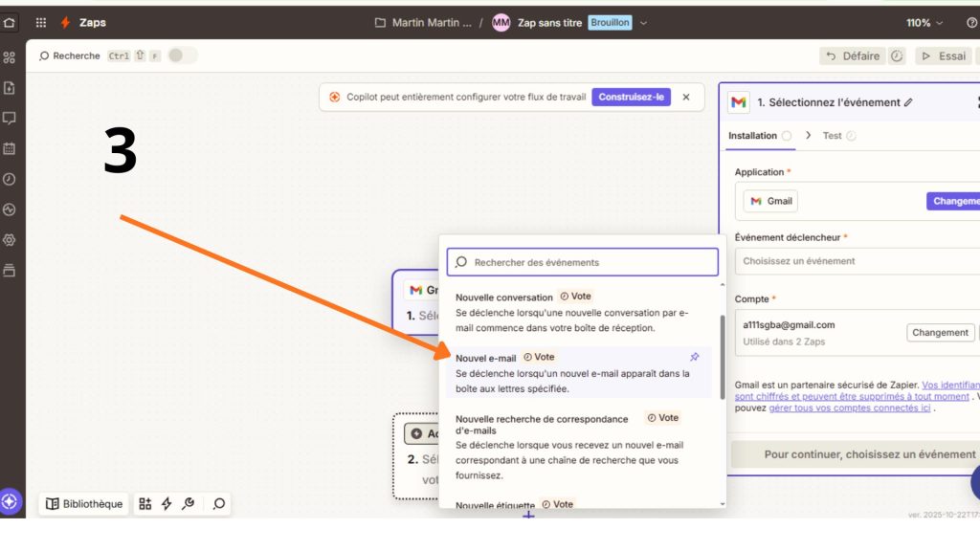This screenshot has height=551, width=980.
Task: Click the settings gear in the left sidebar
Action: point(10,239)
